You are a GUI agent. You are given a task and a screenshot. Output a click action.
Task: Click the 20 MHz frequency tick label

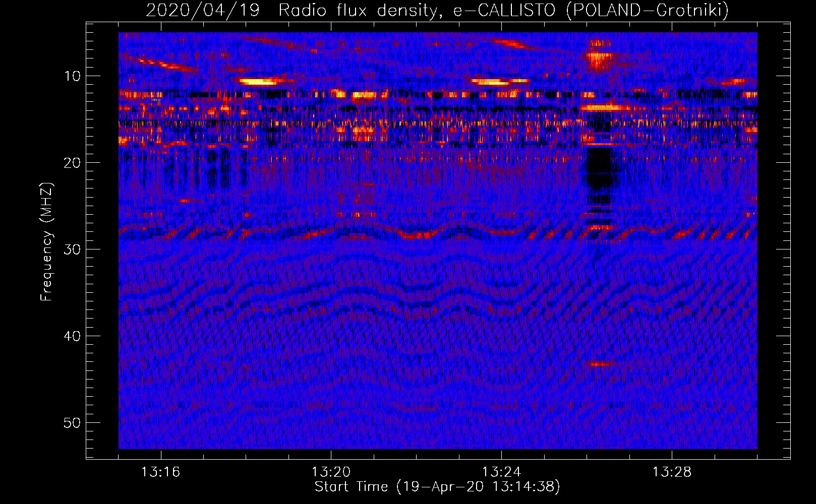[72, 163]
